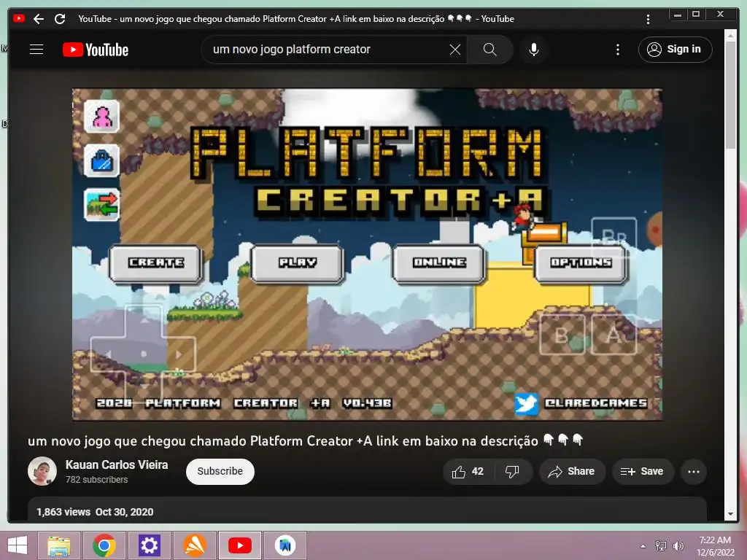Subscribe to the channel
747x560 pixels.
pyautogui.click(x=220, y=472)
